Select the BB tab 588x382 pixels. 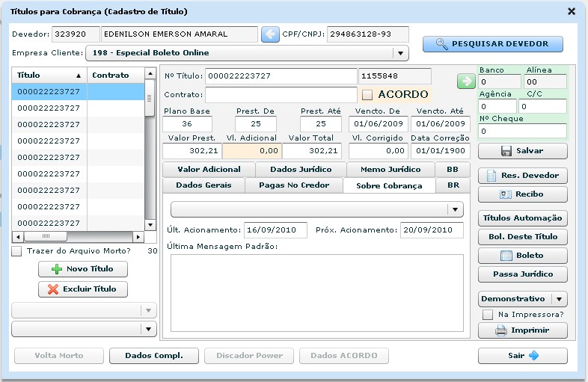[453, 170]
